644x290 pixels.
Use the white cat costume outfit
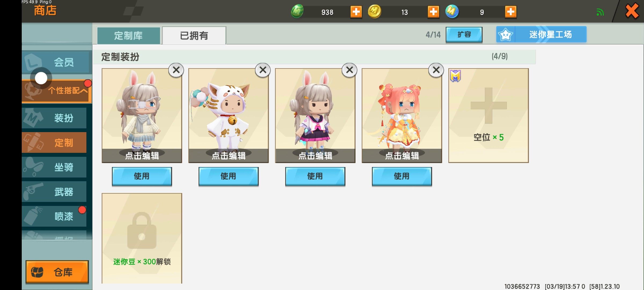(x=228, y=176)
